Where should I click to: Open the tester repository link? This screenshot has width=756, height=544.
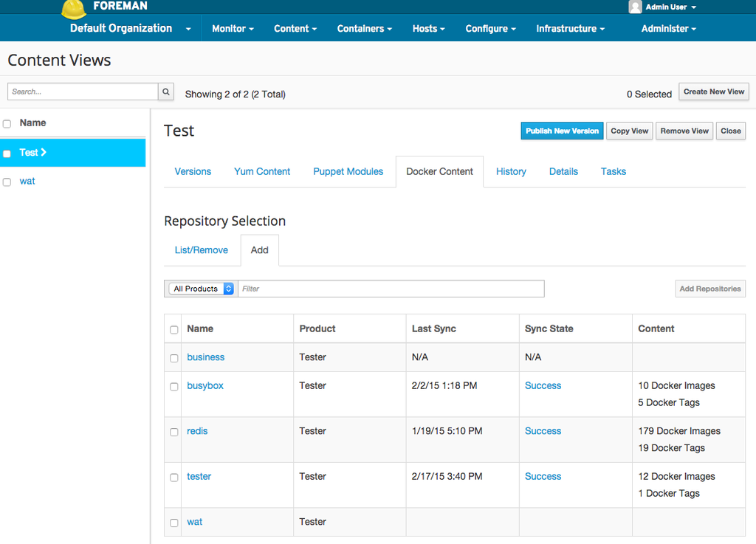(199, 476)
